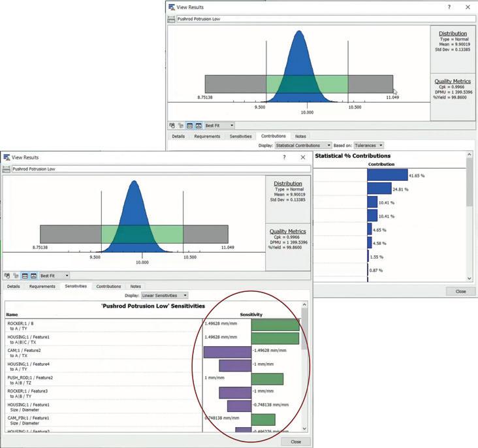This screenshot has height=448, width=478.
Task: Open the Best Fit dropdown in the front window
Action: coord(54,276)
